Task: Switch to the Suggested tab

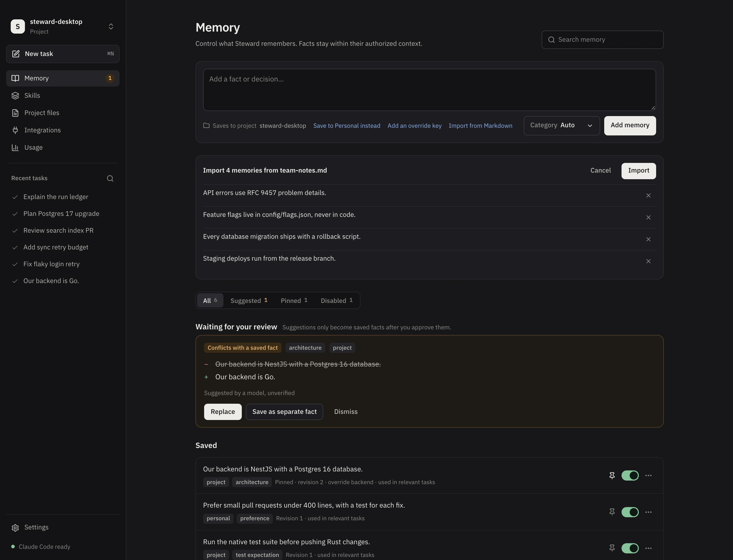Action: (249, 301)
